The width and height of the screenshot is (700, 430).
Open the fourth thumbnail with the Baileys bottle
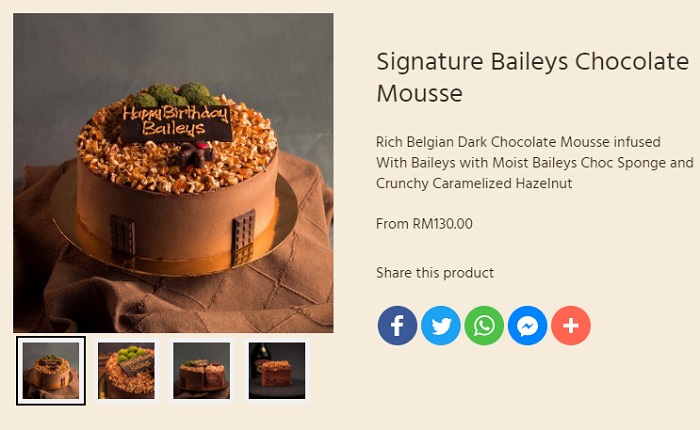click(277, 371)
